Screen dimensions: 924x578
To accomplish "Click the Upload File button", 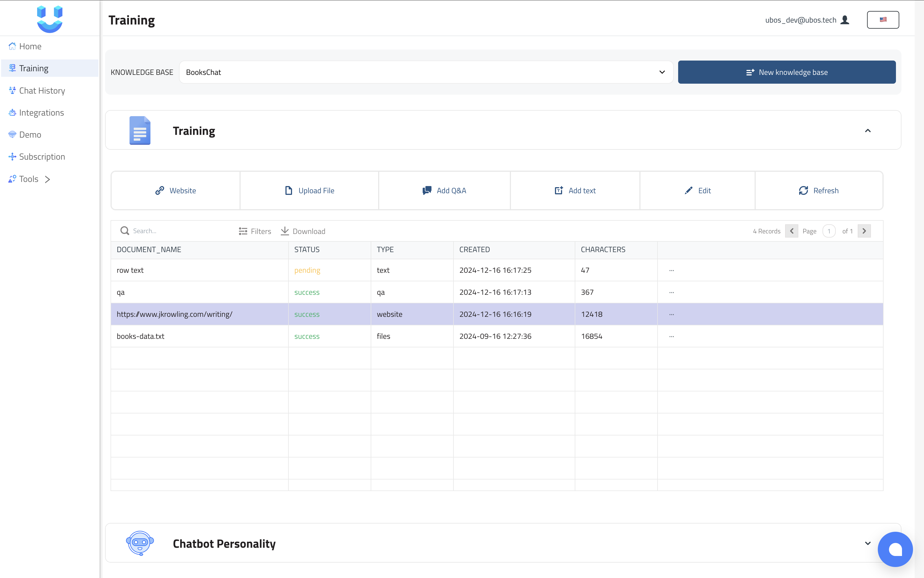I will coord(309,191).
